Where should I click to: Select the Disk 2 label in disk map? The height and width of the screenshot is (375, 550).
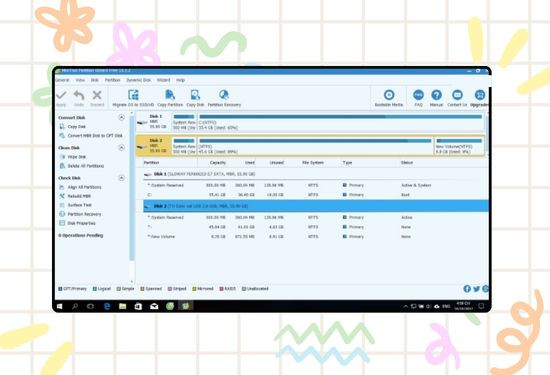(x=154, y=145)
